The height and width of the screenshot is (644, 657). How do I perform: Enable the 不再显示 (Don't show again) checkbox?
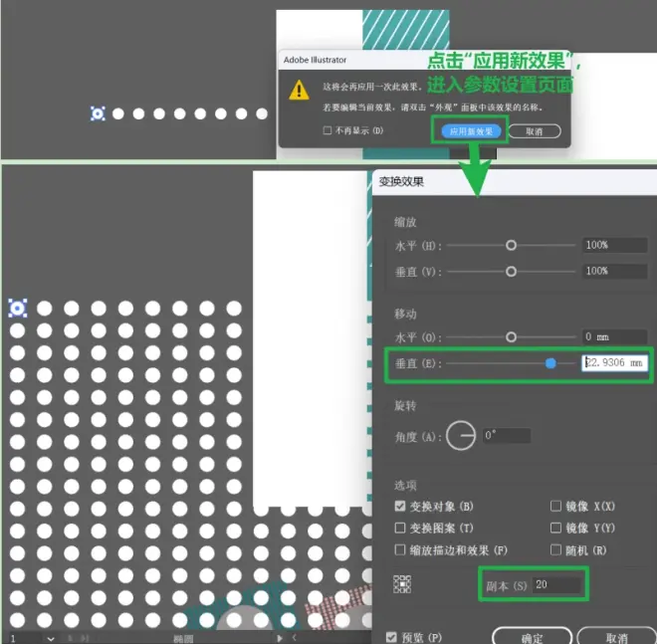[x=328, y=130]
